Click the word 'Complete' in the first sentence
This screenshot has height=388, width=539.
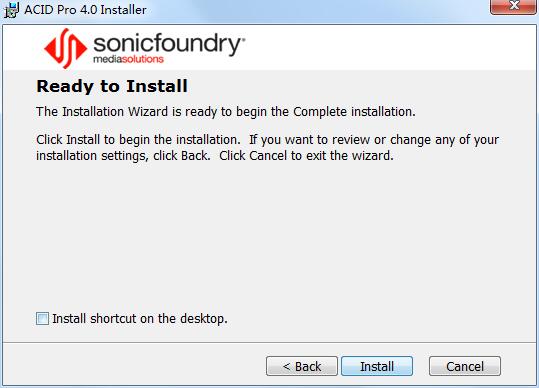tap(320, 112)
